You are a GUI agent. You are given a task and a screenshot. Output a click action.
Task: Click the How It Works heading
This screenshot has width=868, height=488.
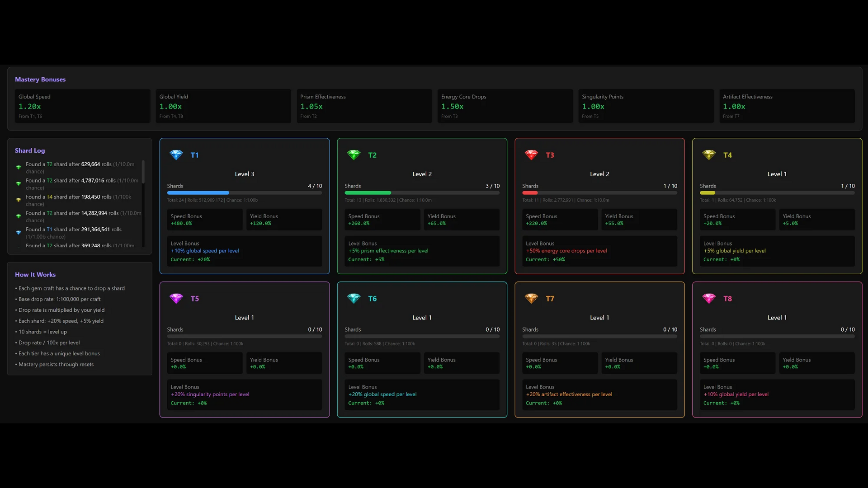[35, 275]
